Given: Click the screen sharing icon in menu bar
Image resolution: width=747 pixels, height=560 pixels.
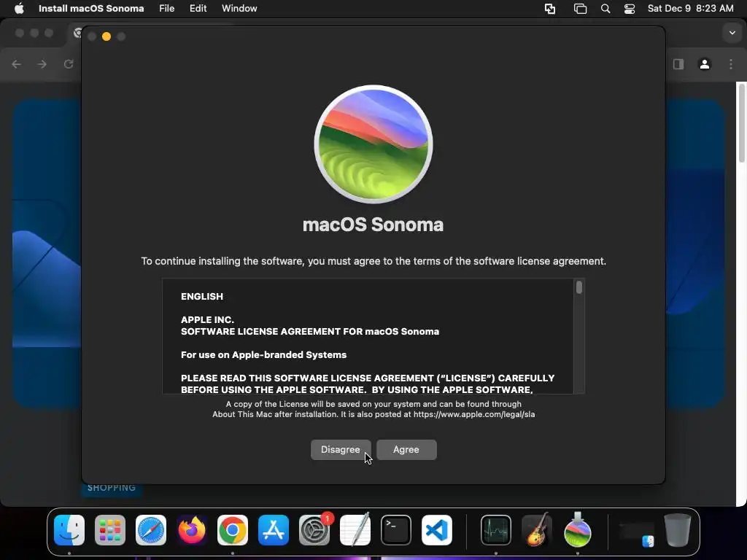Looking at the screenshot, I should [x=550, y=9].
